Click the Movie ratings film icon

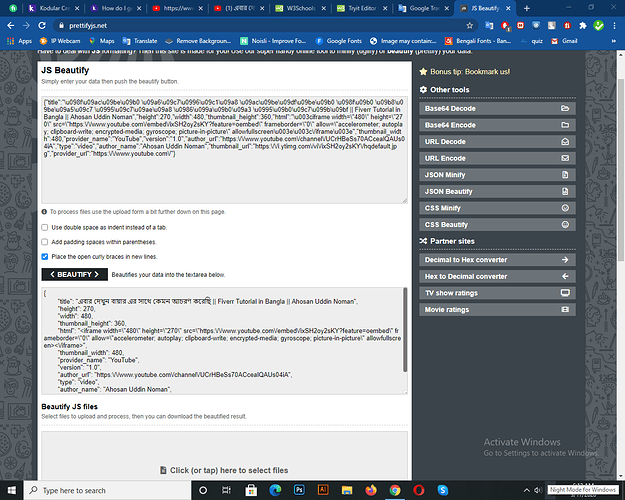565,310
